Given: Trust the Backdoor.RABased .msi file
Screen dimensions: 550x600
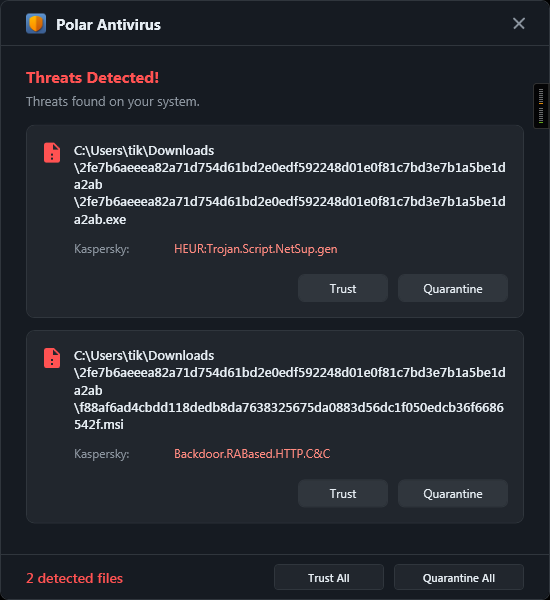Looking at the screenshot, I should point(343,493).
